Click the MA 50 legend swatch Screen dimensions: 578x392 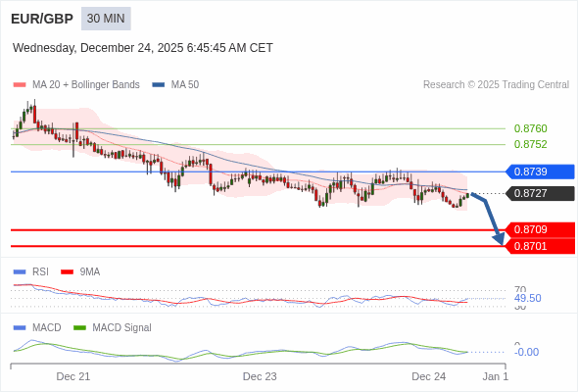point(158,85)
